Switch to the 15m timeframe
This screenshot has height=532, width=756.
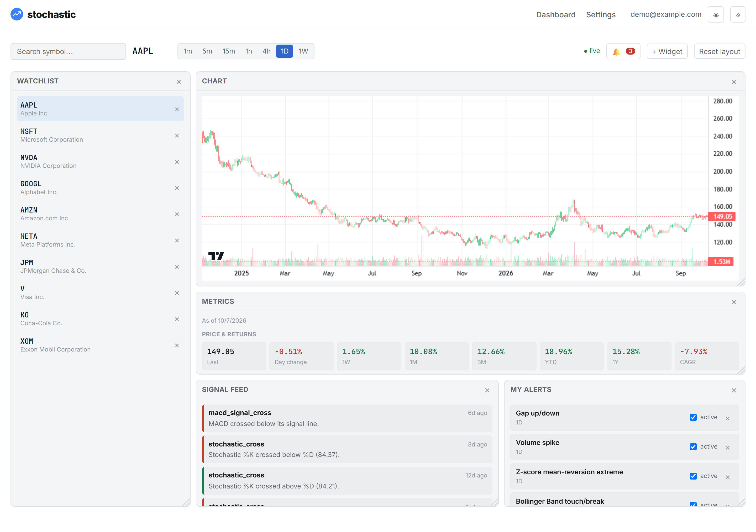(x=229, y=51)
